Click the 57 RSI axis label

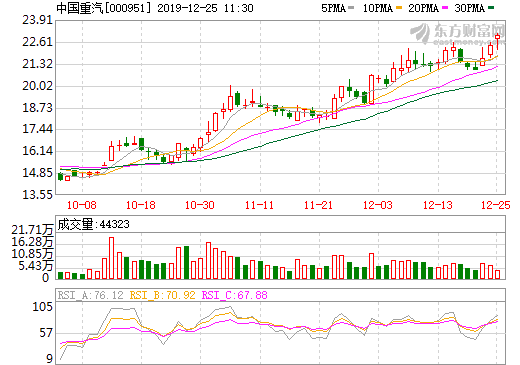(x=46, y=333)
